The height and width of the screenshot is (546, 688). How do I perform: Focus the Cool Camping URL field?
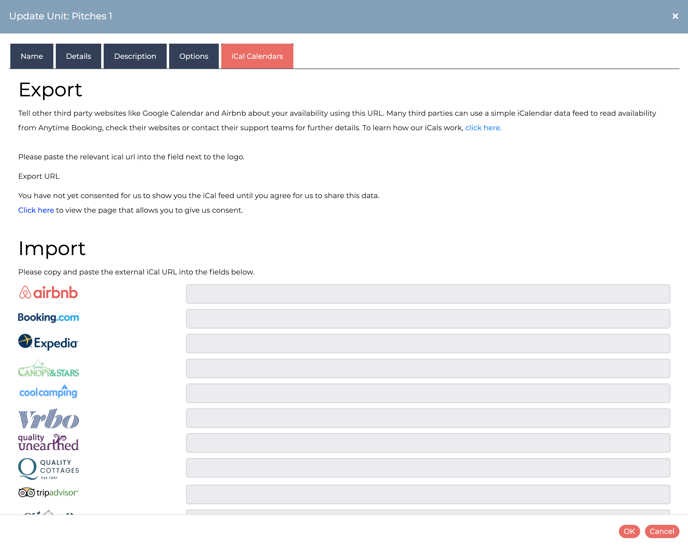(x=428, y=393)
